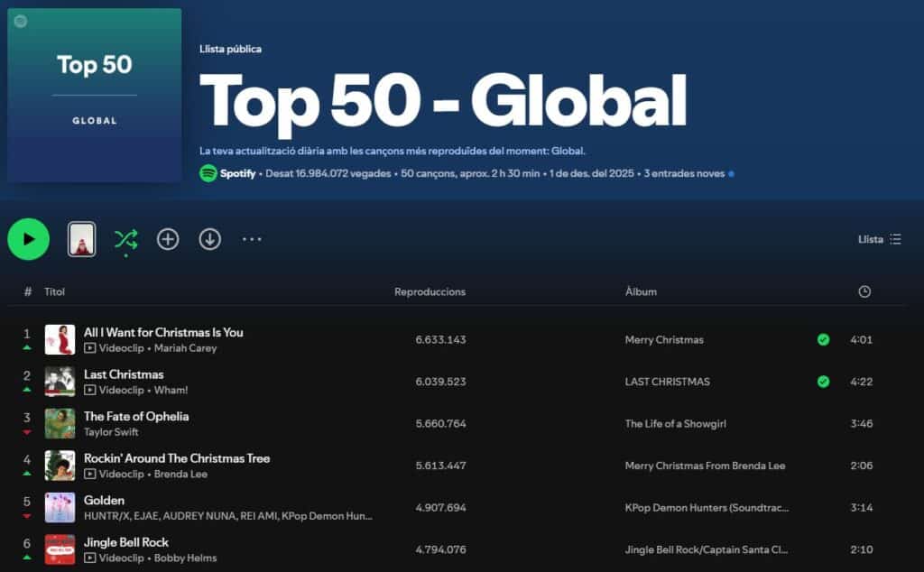The height and width of the screenshot is (572, 924).
Task: Open Mariah Carey artist page
Action: tap(185, 348)
